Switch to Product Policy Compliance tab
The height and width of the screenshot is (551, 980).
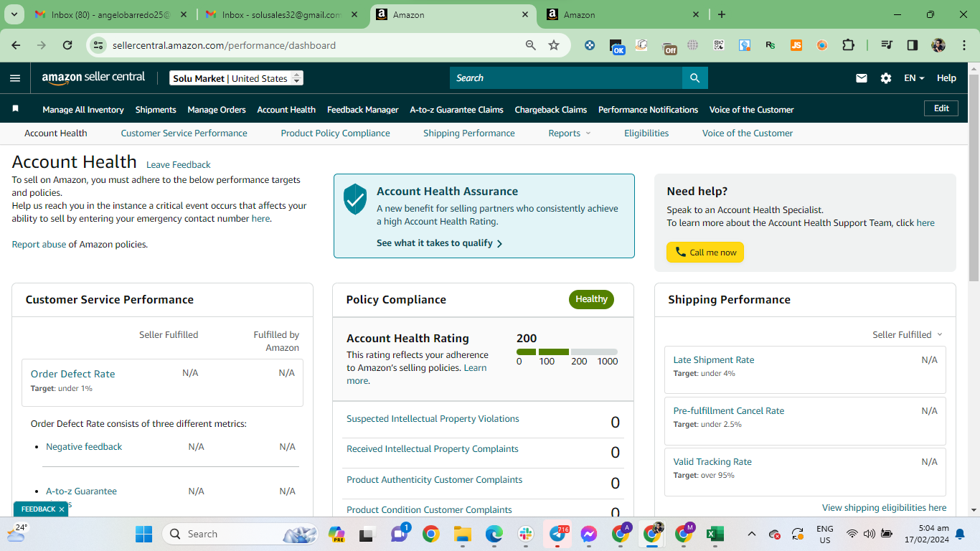click(x=336, y=133)
